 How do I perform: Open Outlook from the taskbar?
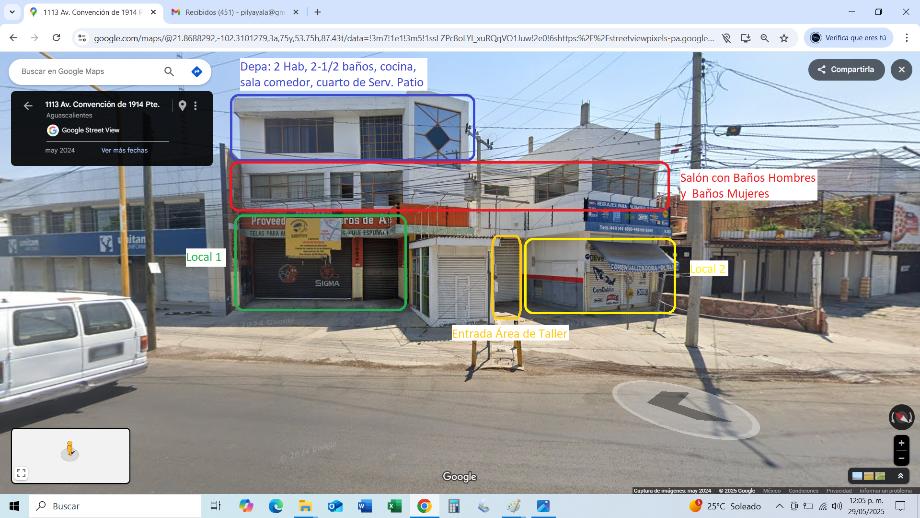pos(335,506)
